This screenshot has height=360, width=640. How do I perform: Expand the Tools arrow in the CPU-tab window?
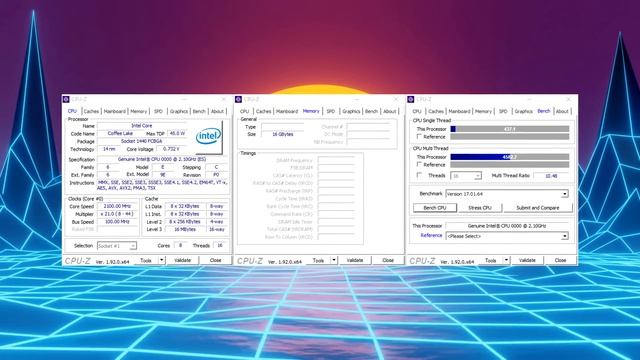click(162, 260)
